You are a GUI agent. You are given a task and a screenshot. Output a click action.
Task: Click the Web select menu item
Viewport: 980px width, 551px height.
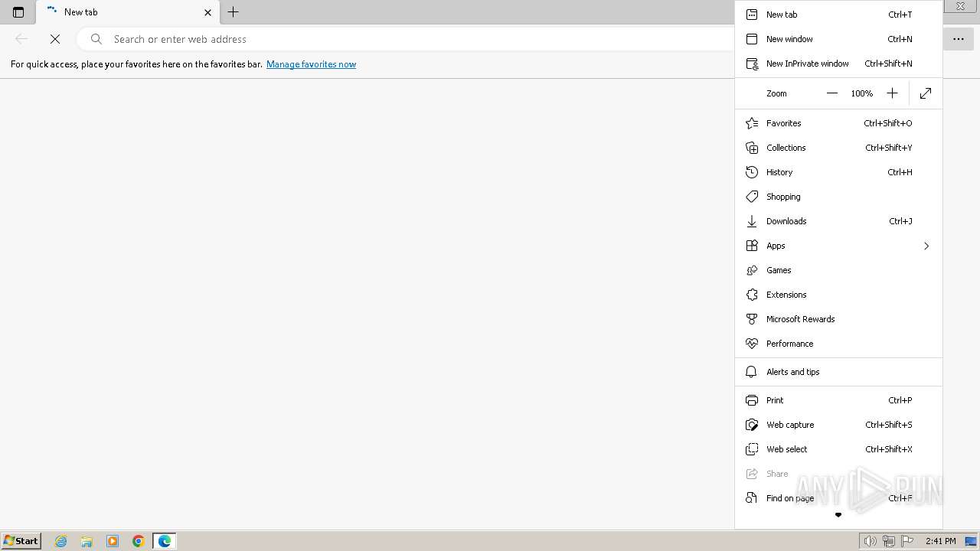tap(838, 449)
